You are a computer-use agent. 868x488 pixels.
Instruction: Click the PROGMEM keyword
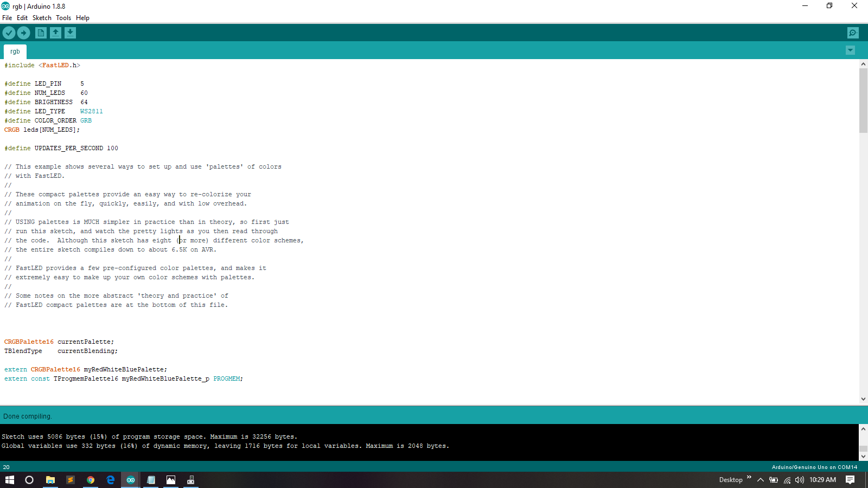227,379
